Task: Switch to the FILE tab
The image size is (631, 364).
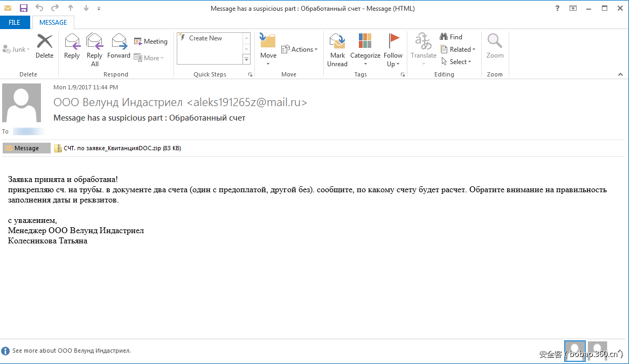Action: point(16,22)
